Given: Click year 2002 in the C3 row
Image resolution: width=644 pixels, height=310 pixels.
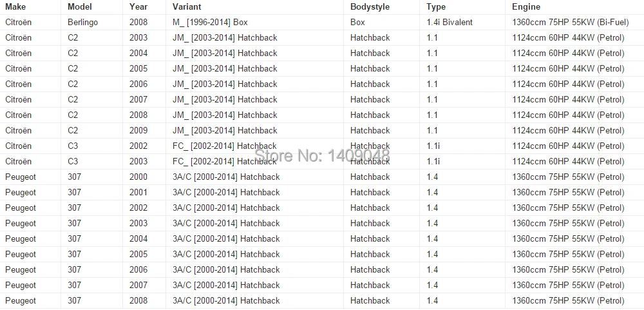Looking at the screenshot, I should point(138,146).
